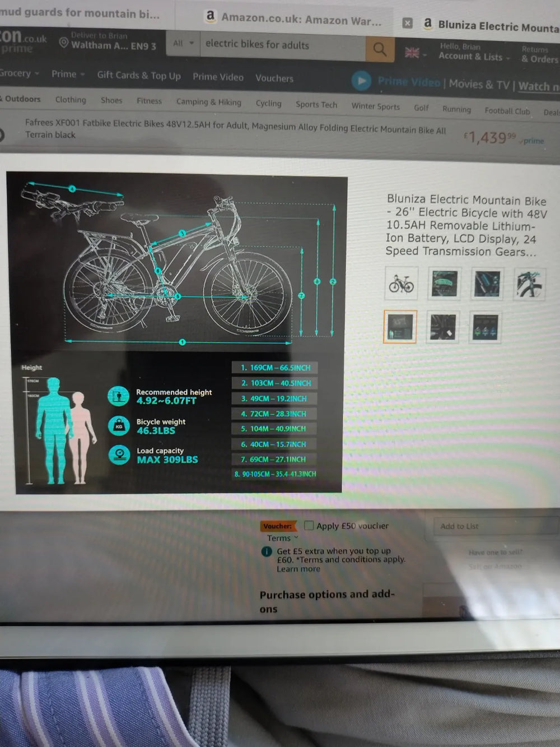Screen dimensions: 560x747
Task: Click the Bluniza Electric Mountain Bike title
Action: tap(466, 225)
